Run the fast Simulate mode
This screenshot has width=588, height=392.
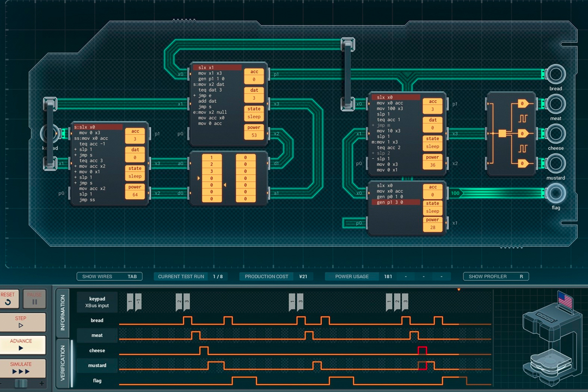21,368
